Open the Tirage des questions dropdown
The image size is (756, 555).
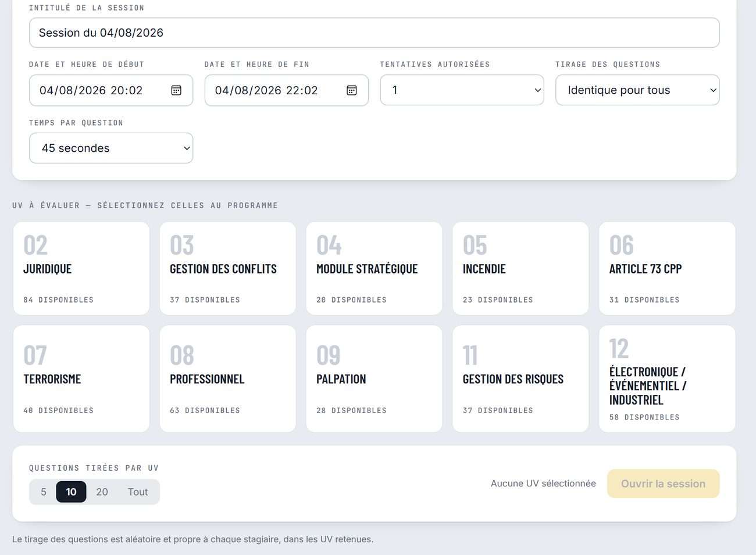(637, 90)
